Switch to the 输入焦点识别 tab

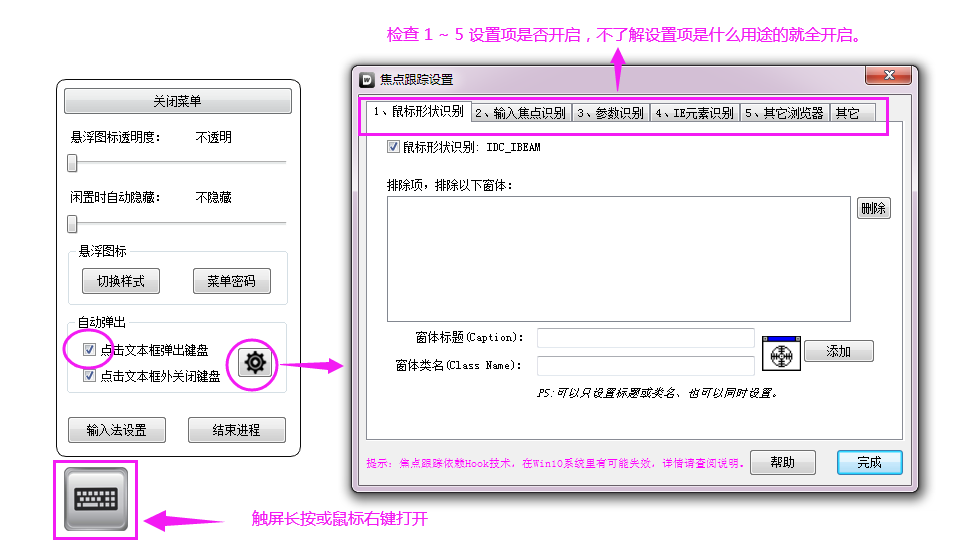coord(520,113)
